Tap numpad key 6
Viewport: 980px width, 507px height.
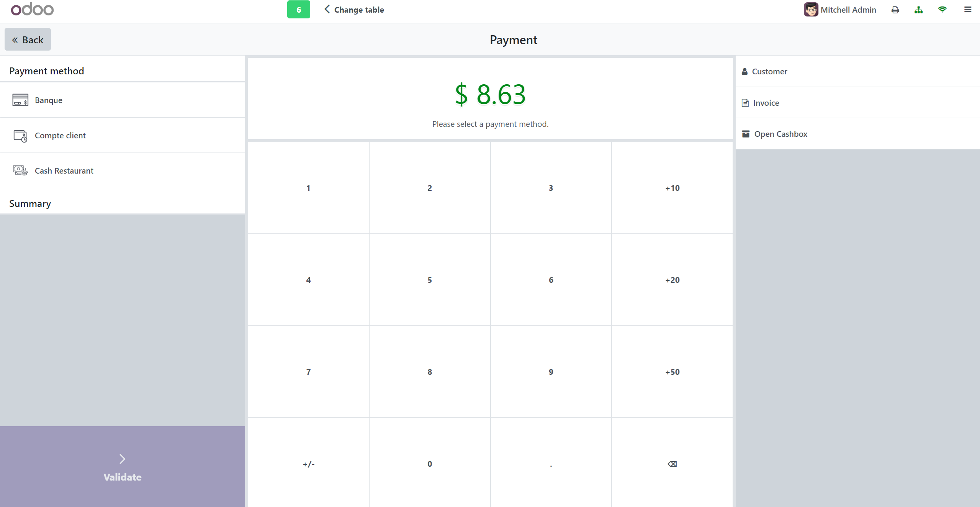point(551,280)
